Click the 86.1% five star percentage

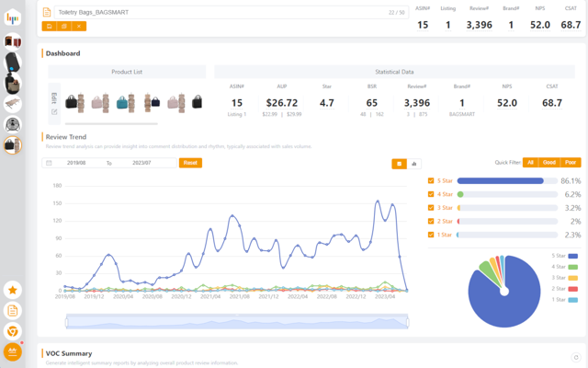571,181
